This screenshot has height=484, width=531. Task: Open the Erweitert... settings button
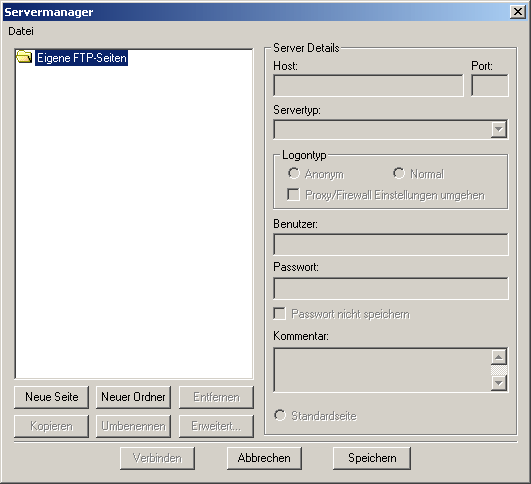216,426
